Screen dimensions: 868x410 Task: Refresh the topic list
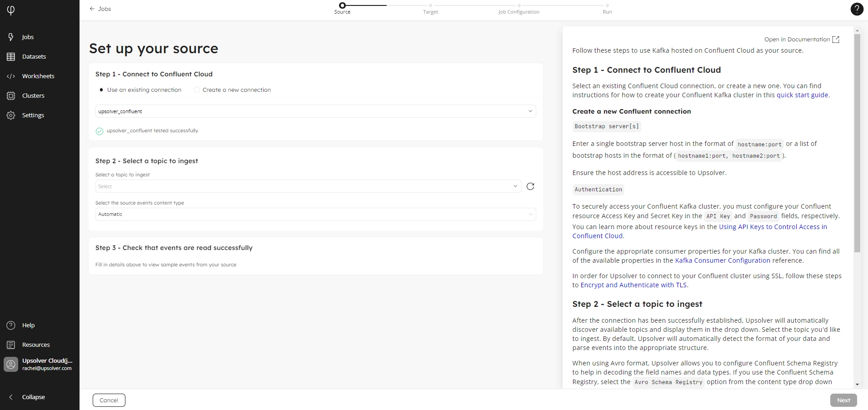click(530, 186)
